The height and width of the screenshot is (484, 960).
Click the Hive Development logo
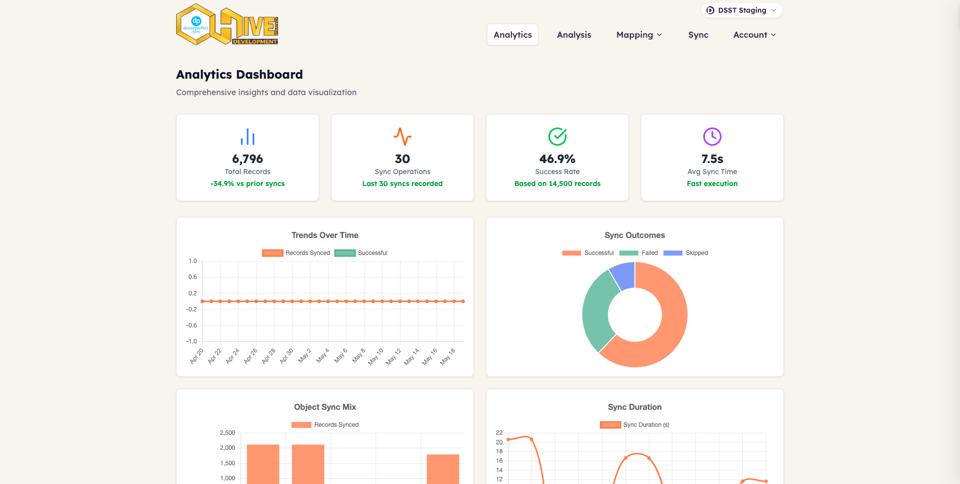[227, 24]
